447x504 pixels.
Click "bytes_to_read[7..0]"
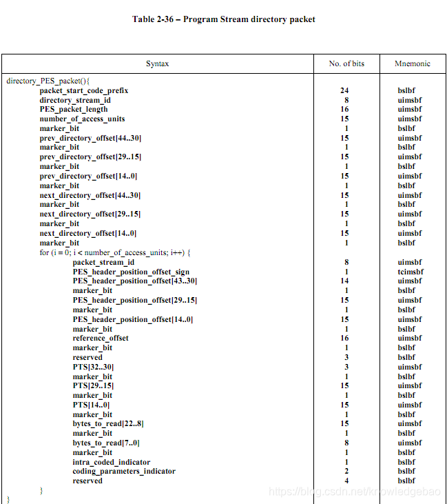106,443
